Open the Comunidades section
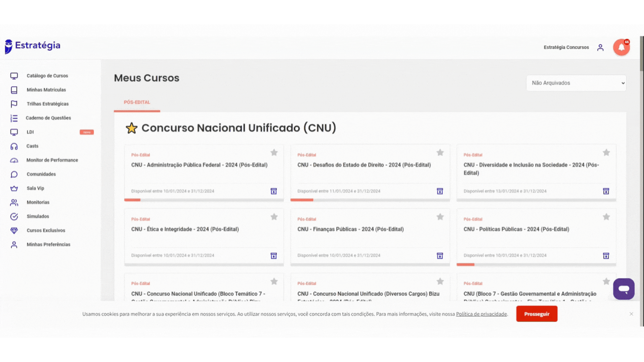 (41, 174)
